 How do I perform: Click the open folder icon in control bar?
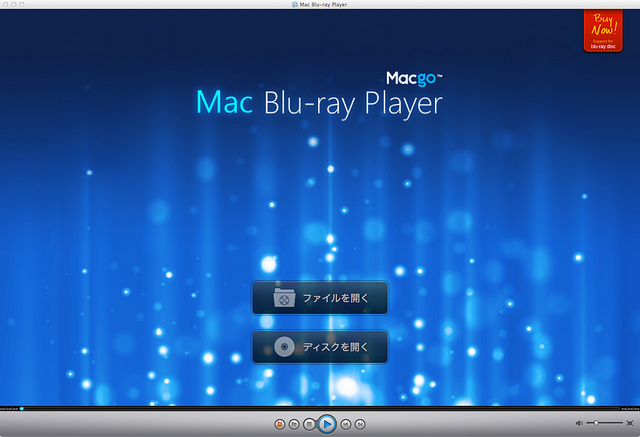coord(294,424)
